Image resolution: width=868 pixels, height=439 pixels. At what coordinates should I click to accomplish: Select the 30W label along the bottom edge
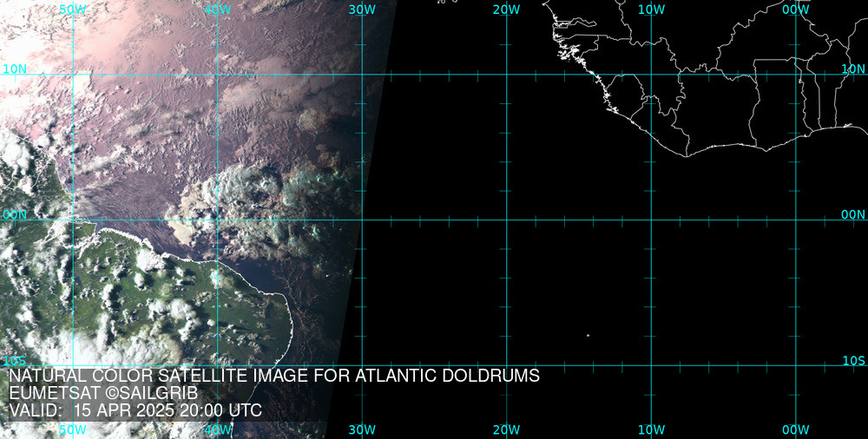[362, 429]
